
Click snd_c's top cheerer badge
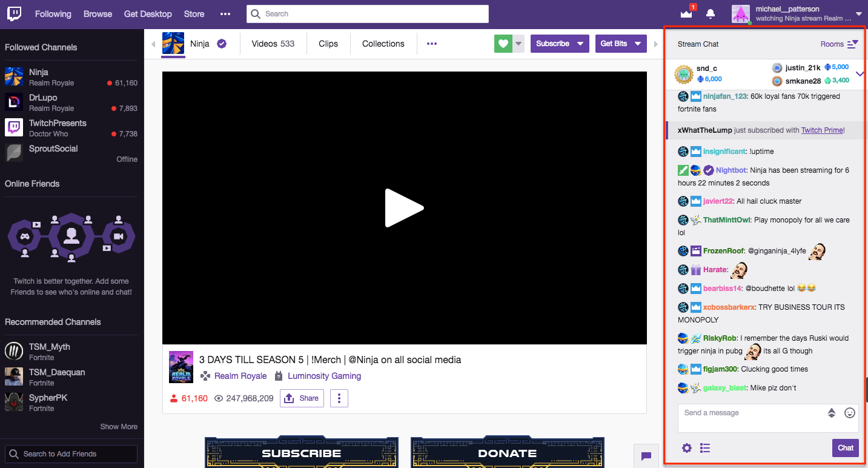pos(684,74)
